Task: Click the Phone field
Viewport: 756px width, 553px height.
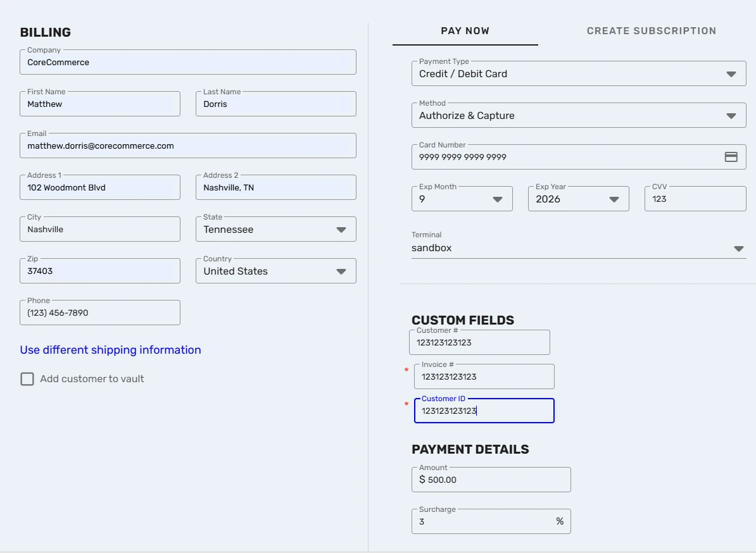Action: click(100, 313)
